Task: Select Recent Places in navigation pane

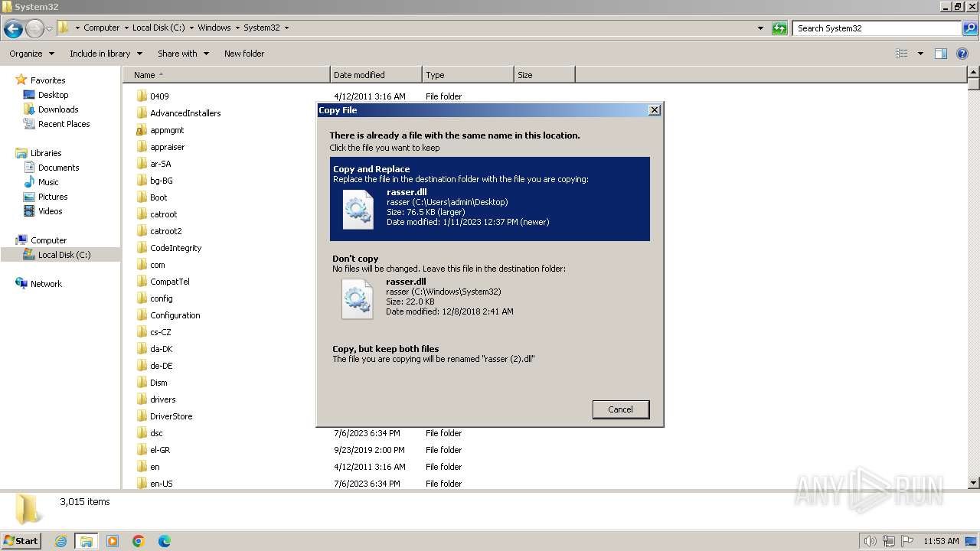Action: [x=64, y=124]
